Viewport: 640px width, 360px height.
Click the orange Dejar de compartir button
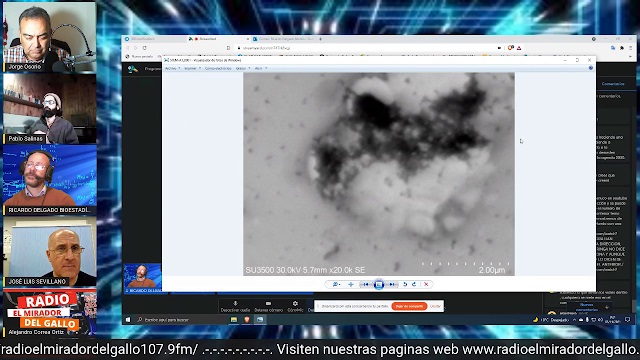(x=409, y=306)
